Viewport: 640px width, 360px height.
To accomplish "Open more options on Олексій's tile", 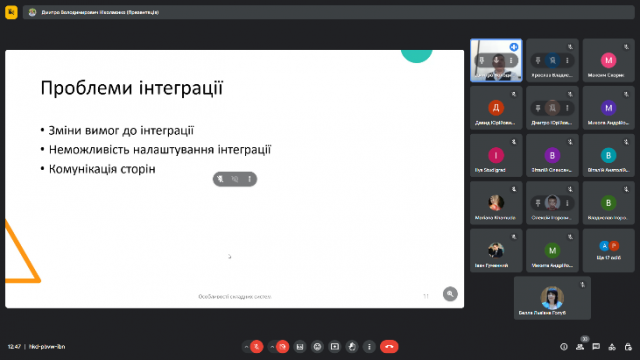I will click(x=567, y=203).
